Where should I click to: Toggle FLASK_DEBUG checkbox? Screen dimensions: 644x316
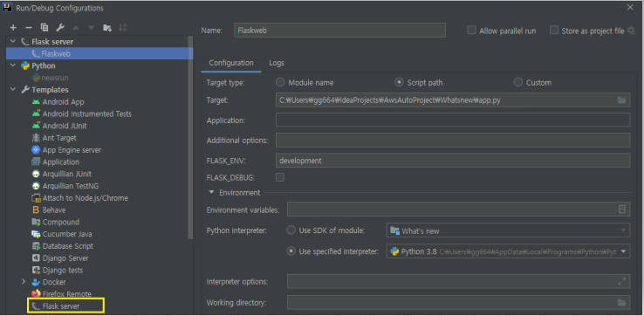tap(280, 177)
